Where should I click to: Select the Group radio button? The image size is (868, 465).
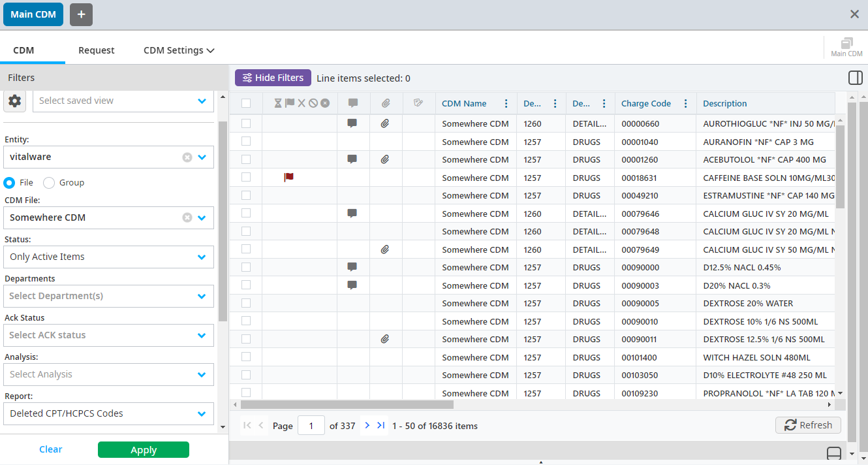pyautogui.click(x=49, y=183)
